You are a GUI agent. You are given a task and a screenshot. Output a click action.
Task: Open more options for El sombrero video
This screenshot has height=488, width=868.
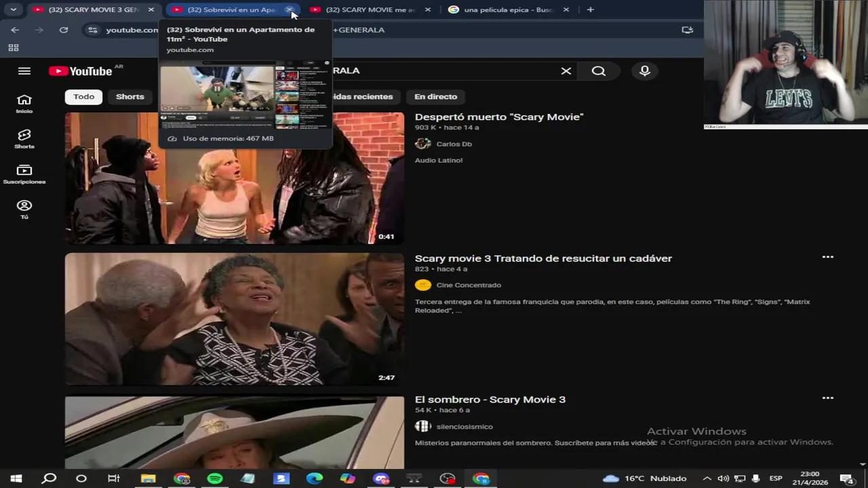(827, 399)
